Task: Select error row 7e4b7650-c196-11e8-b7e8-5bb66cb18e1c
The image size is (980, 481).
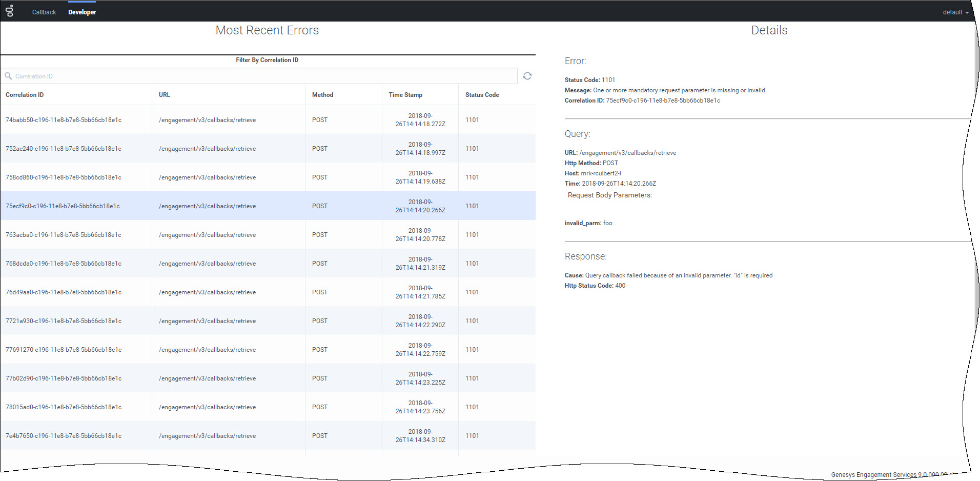Action: [64, 436]
